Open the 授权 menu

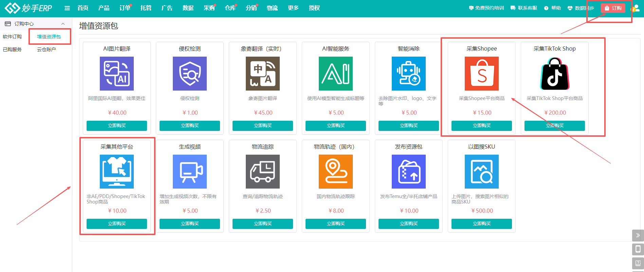pyautogui.click(x=314, y=8)
